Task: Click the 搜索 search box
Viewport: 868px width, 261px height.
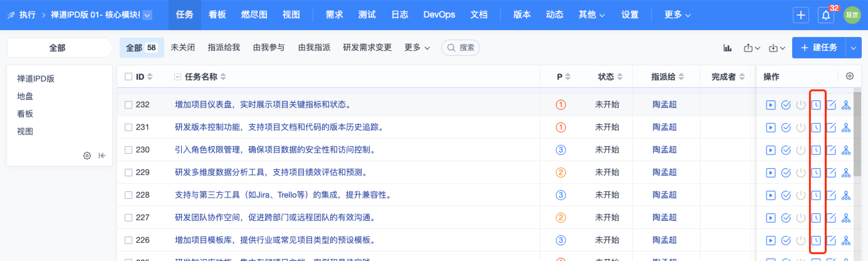Action: click(460, 48)
